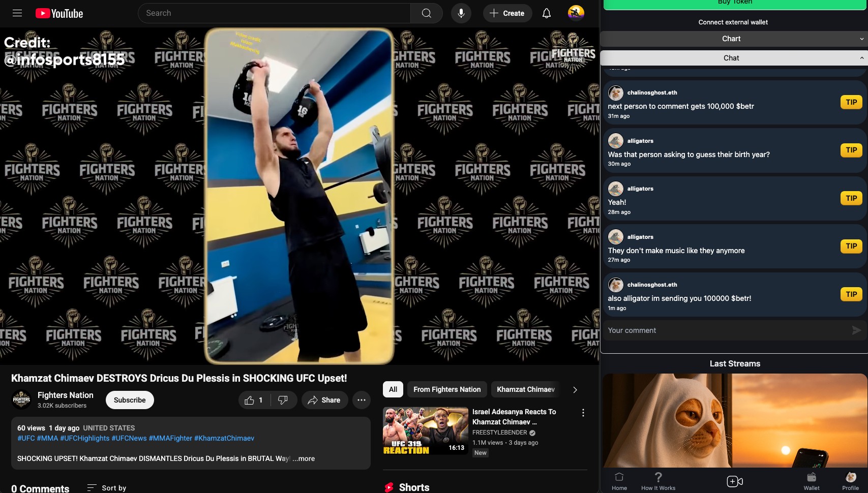Image resolution: width=868 pixels, height=493 pixels.
Task: Click the Khamzat Chimaev DESTROYS video title
Action: tap(179, 378)
